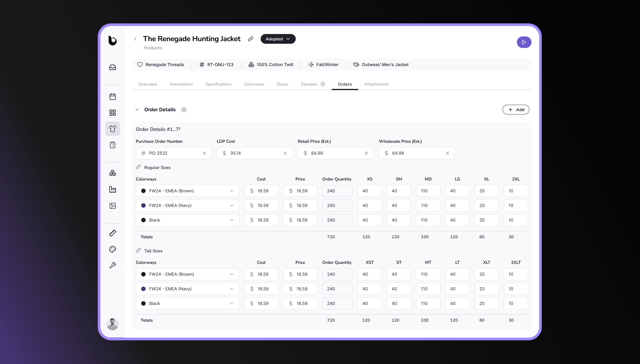Go back using the left arrow
Image resolution: width=640 pixels, height=364 pixels.
click(x=135, y=39)
